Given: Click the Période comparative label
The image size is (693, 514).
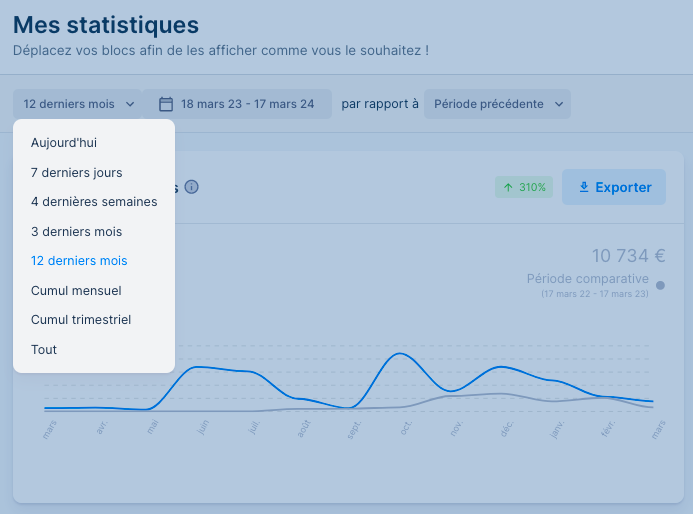Looking at the screenshot, I should 587,278.
